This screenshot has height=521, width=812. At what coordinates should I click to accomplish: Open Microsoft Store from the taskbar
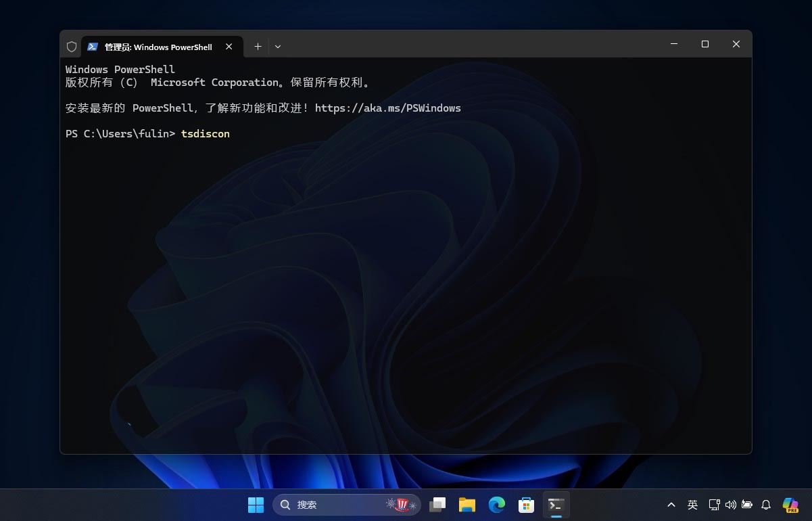coord(527,505)
